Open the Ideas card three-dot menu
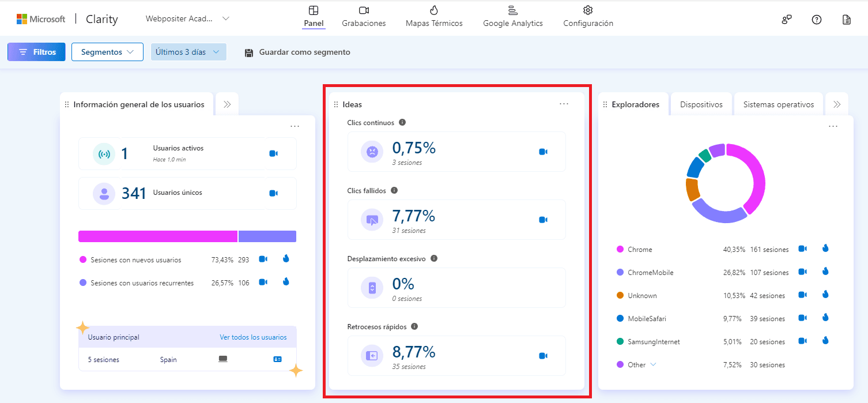The image size is (868, 403). tap(564, 104)
